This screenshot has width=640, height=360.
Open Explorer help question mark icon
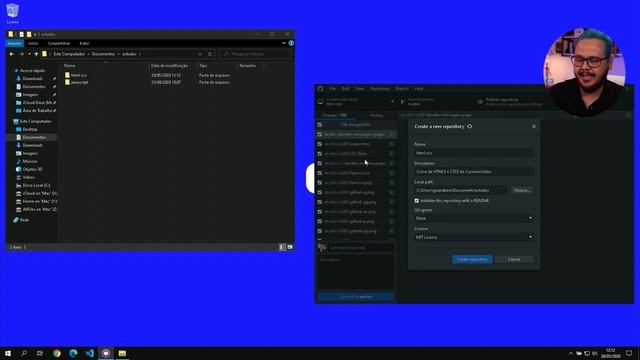[x=291, y=43]
